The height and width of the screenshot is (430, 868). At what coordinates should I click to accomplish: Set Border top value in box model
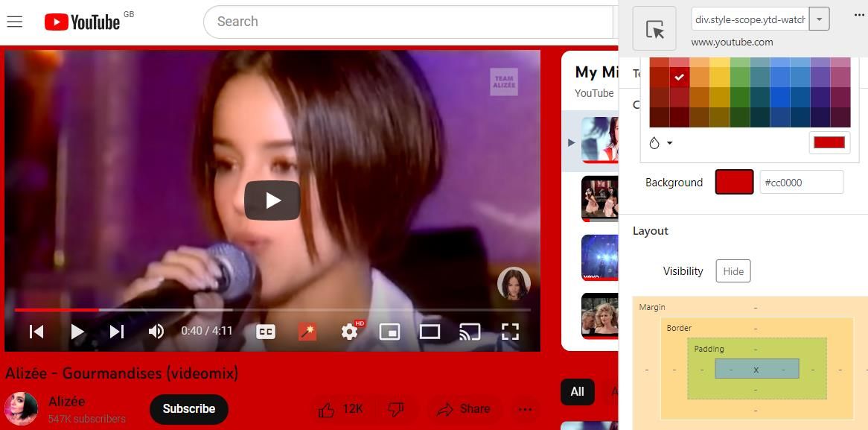pyautogui.click(x=756, y=328)
